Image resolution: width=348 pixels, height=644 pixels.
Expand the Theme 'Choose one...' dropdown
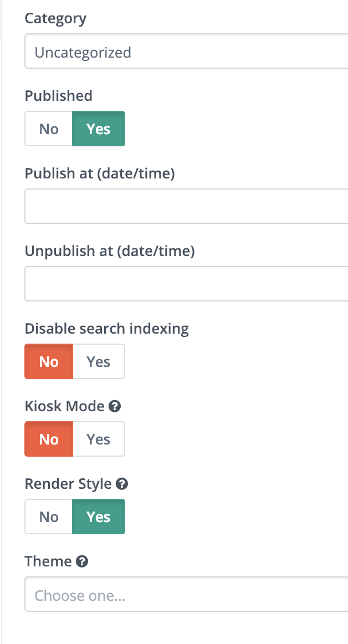[x=187, y=594]
